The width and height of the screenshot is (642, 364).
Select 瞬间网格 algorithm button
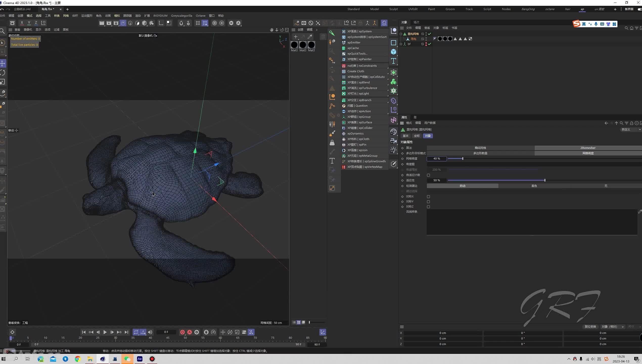pyautogui.click(x=480, y=148)
